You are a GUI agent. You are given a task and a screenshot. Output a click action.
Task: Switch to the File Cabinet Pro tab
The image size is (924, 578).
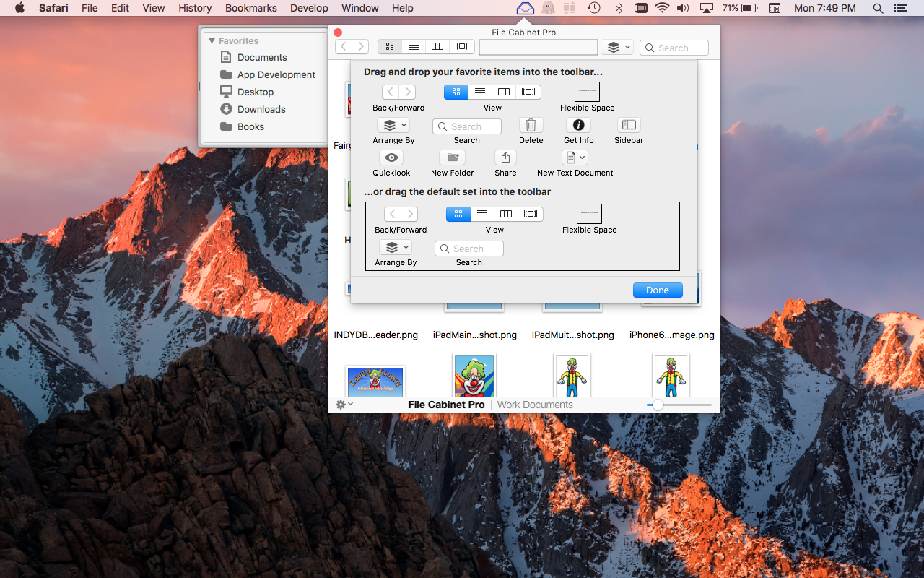click(x=446, y=405)
